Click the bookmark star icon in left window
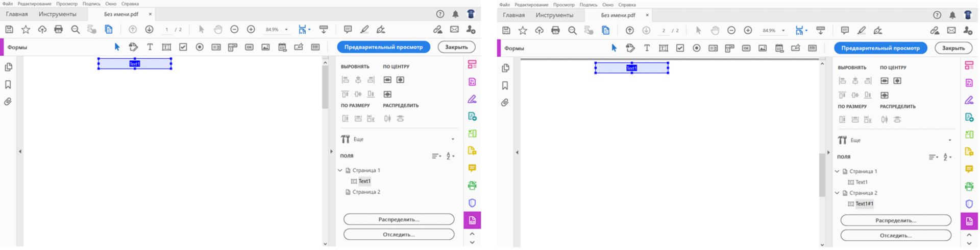The height and width of the screenshot is (250, 980). [x=26, y=30]
